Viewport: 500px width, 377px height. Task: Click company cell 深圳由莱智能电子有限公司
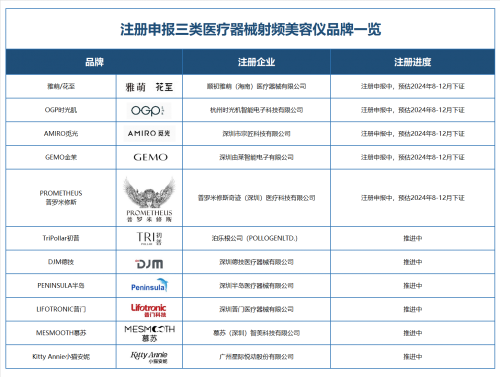pyautogui.click(x=256, y=157)
